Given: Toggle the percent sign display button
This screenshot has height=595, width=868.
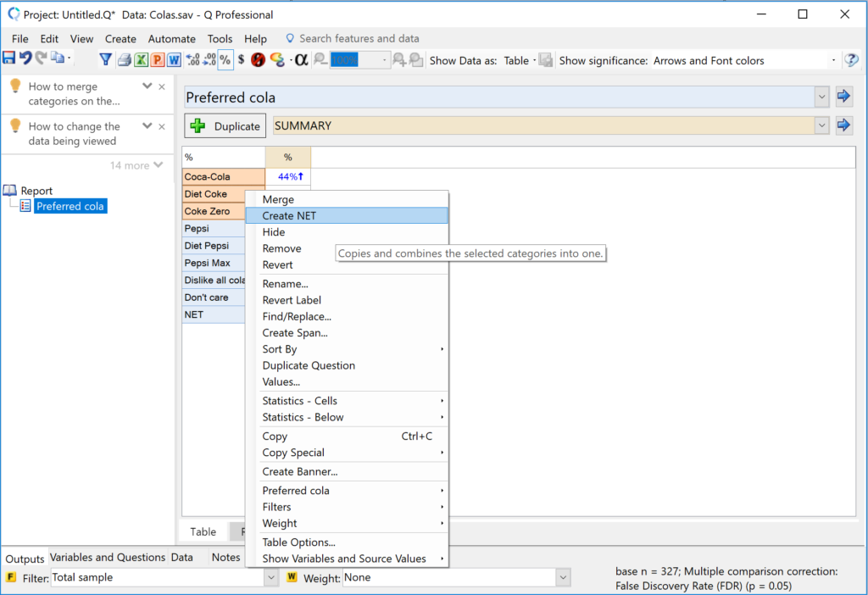Looking at the screenshot, I should tap(225, 60).
